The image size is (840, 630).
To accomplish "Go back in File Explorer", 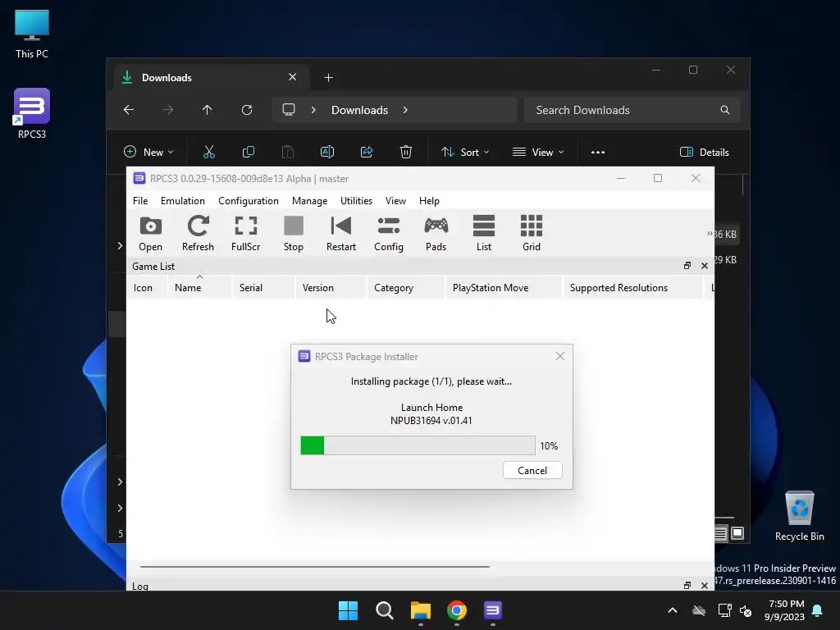I will tap(129, 110).
